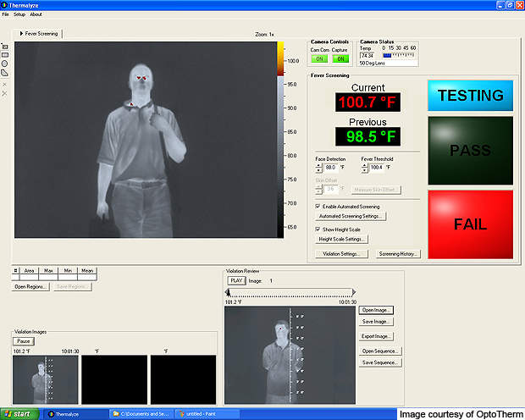This screenshot has height=420, width=525.
Task: Select the rectangle region tool
Action: 5,54
